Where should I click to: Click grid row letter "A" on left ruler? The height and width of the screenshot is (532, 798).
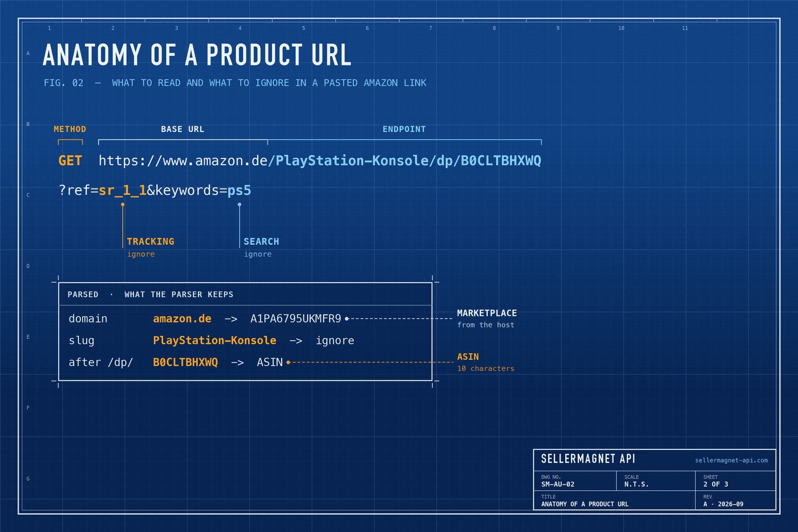[x=28, y=54]
